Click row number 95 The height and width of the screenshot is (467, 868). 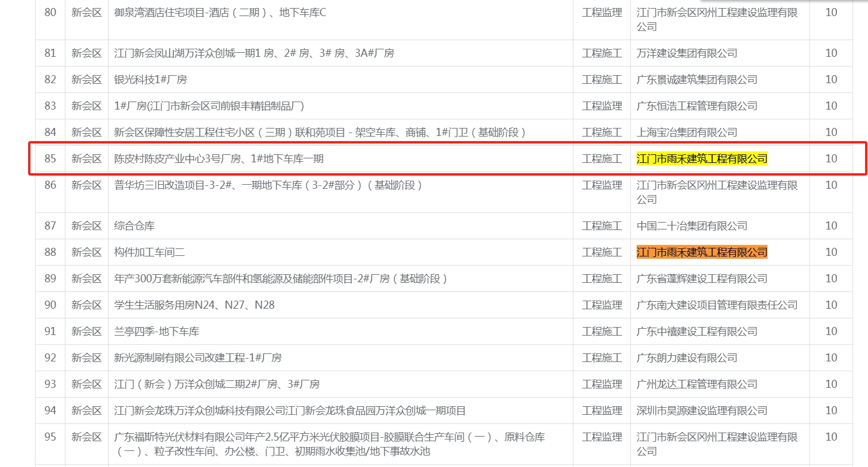pos(51,437)
